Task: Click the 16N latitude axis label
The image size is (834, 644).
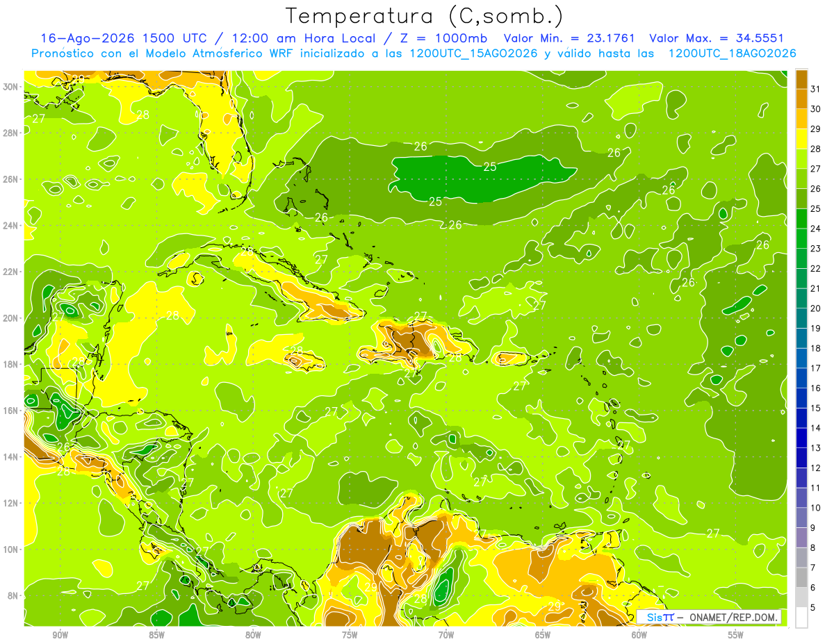Action: click(10, 411)
